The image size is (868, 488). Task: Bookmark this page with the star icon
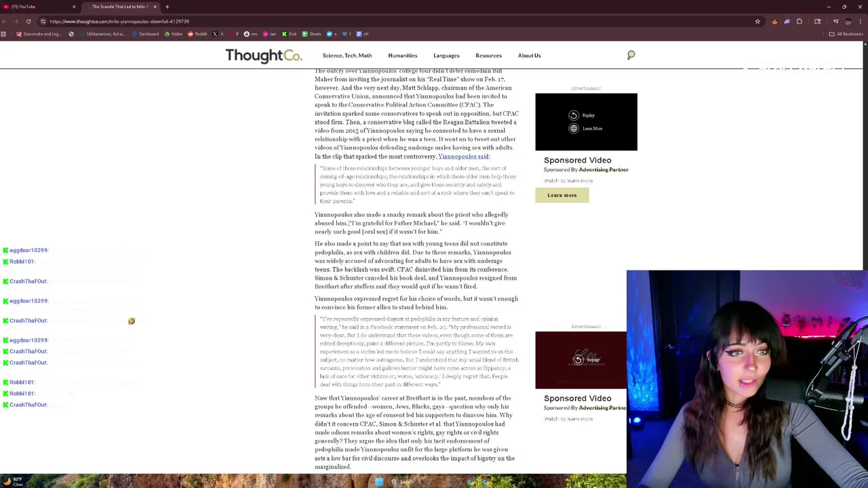[x=757, y=22]
